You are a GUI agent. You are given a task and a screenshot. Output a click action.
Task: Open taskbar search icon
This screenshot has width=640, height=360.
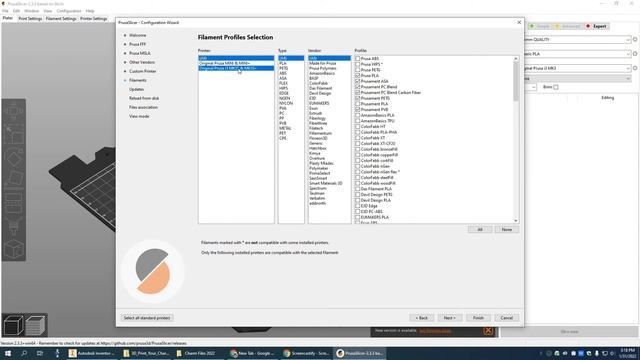click(x=24, y=353)
